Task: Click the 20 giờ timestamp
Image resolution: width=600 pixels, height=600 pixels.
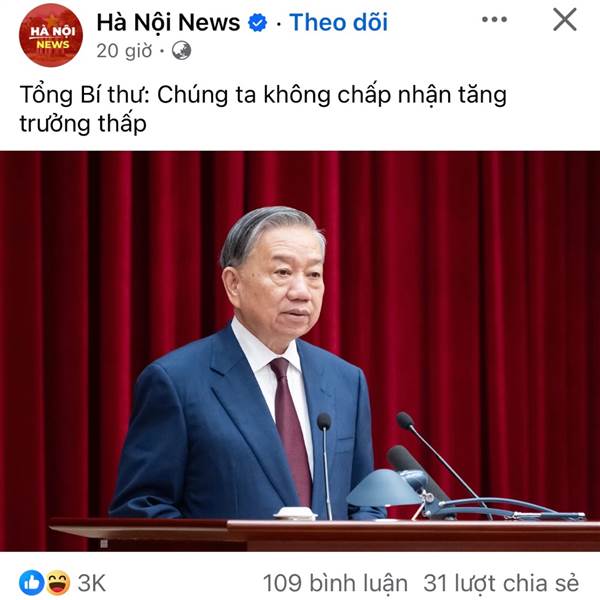Action: pyautogui.click(x=124, y=51)
